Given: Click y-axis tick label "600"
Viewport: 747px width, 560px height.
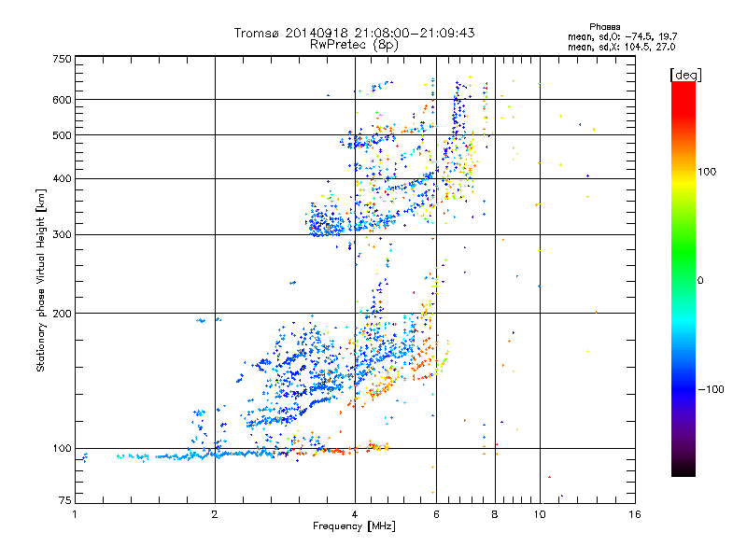Looking at the screenshot, I should click(x=63, y=100).
